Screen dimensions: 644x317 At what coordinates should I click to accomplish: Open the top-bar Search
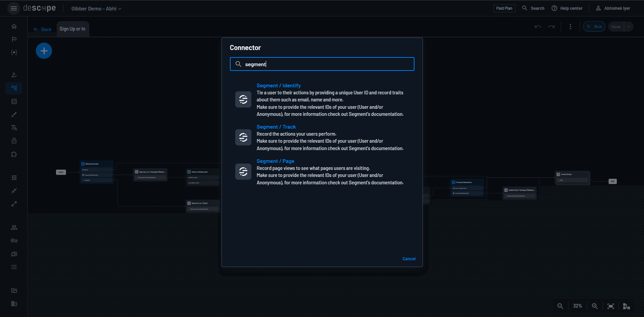[533, 8]
